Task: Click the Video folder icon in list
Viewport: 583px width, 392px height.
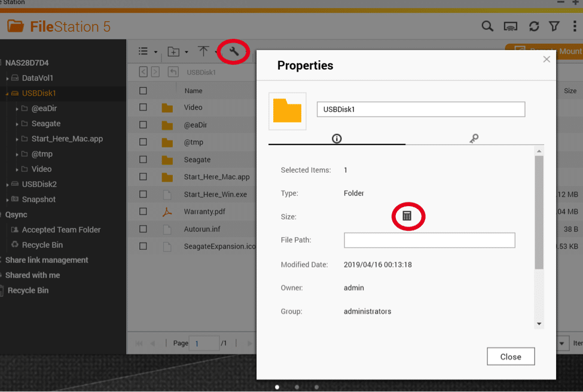Action: [x=167, y=108]
